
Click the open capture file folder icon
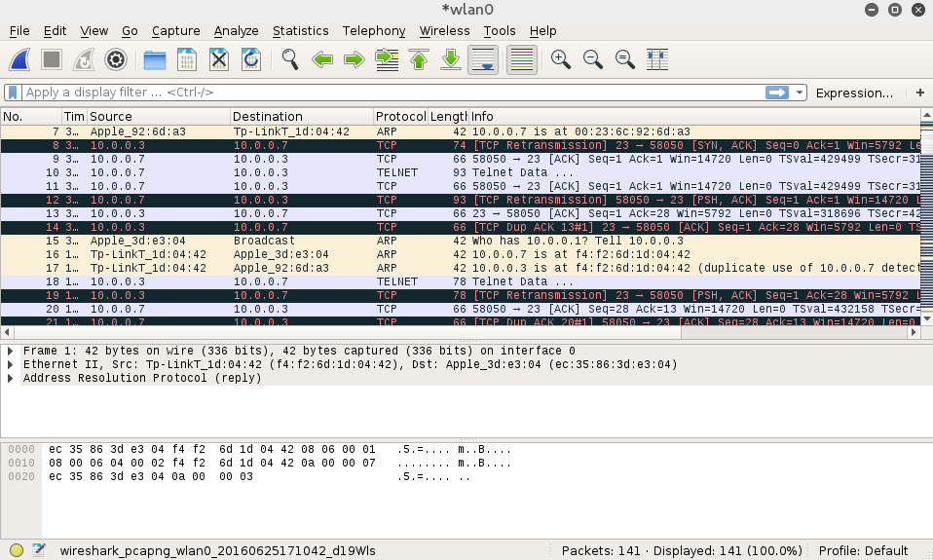(155, 59)
